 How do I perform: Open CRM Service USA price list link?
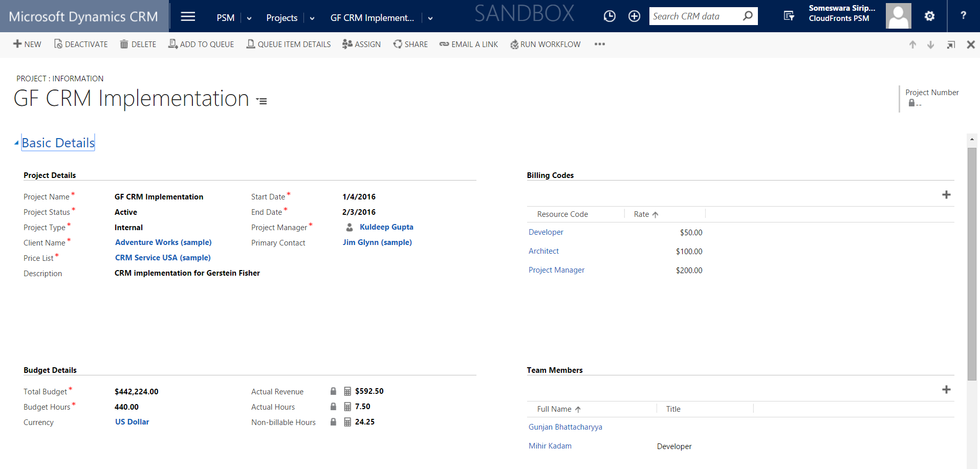(163, 258)
